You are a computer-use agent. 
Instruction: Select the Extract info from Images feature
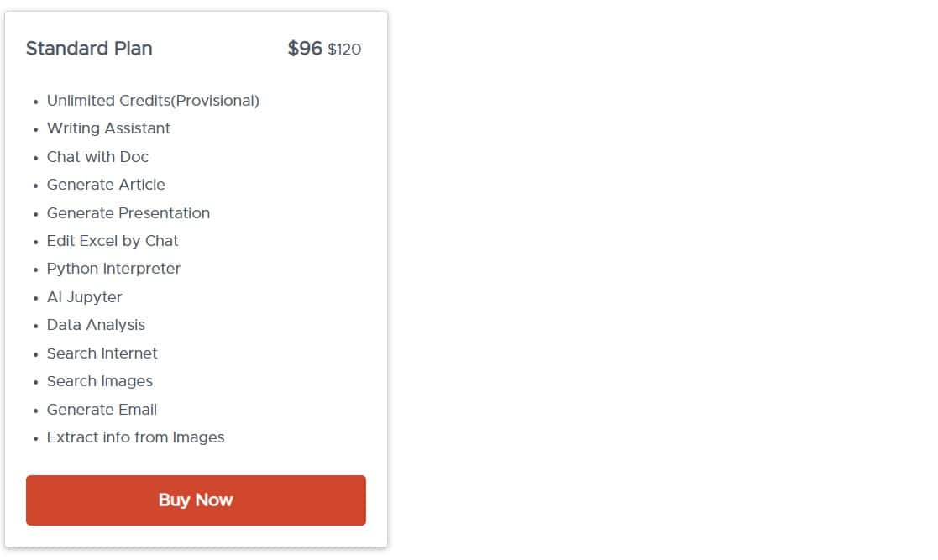135,437
